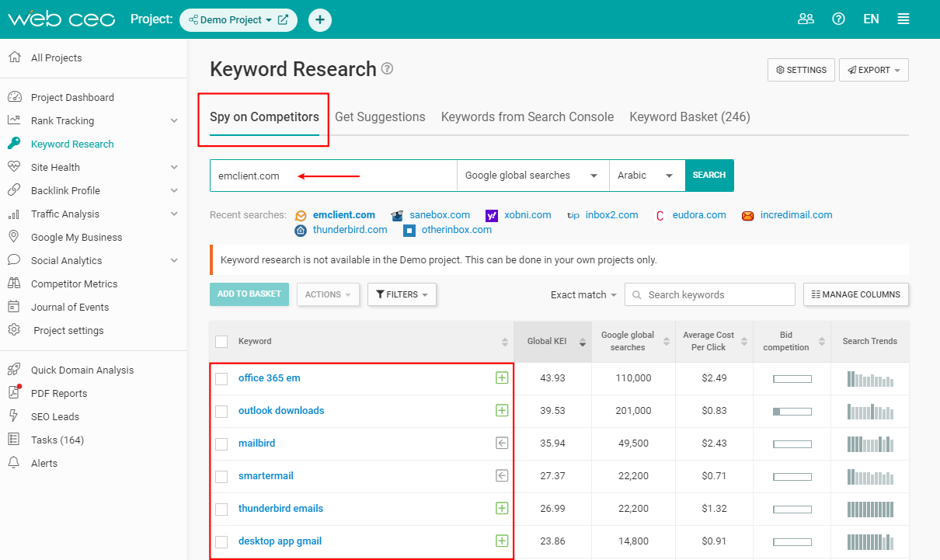Open the Export dropdown
Image resolution: width=940 pixels, height=560 pixels.
pyautogui.click(x=874, y=70)
